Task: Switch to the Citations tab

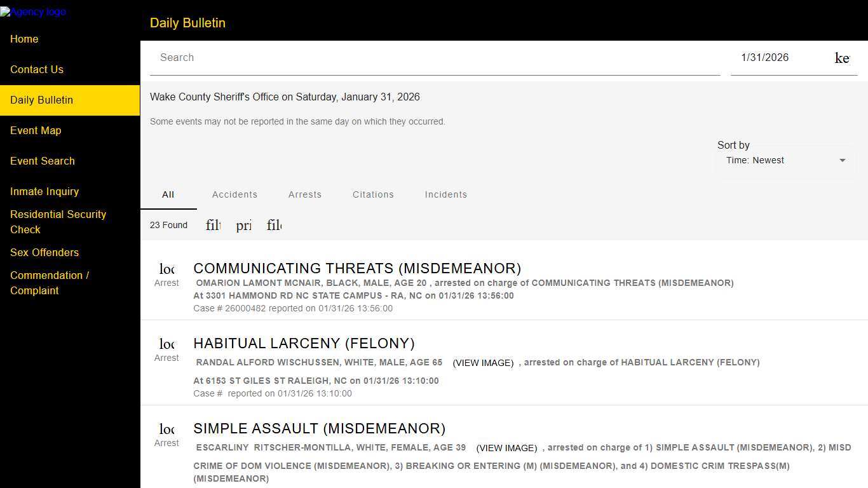Action: coord(373,194)
